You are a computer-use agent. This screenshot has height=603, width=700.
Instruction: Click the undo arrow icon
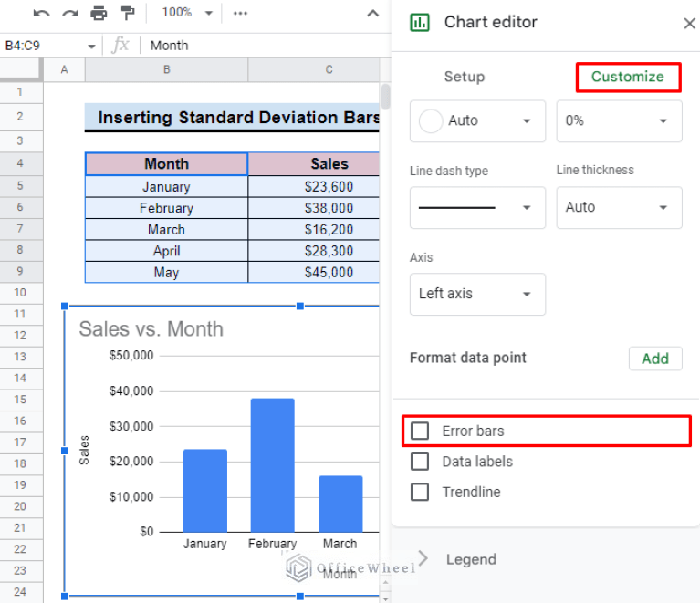coord(41,14)
